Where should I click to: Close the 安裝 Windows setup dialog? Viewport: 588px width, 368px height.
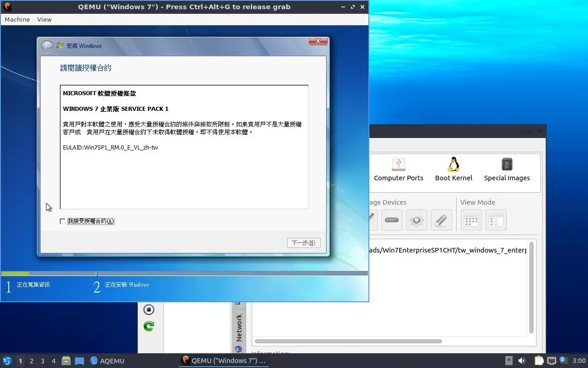click(318, 41)
